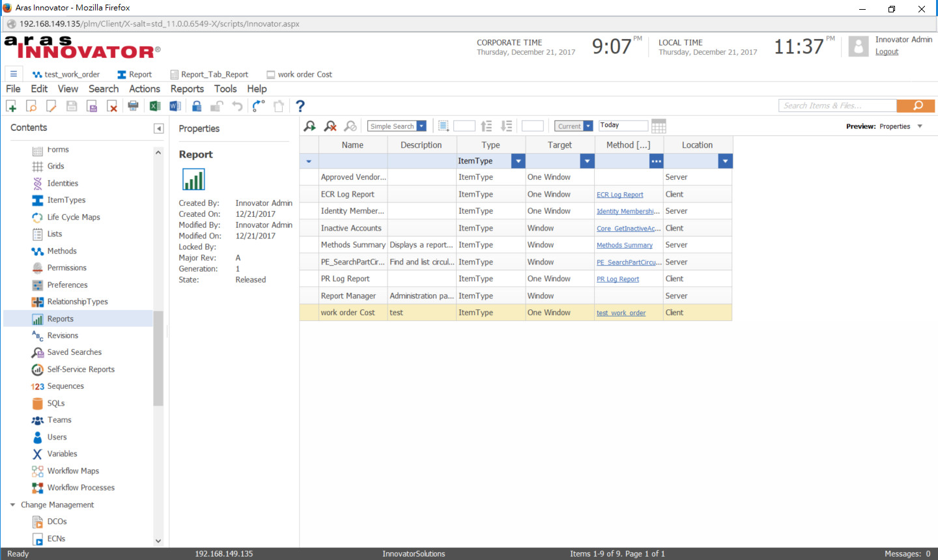Image resolution: width=938 pixels, height=560 pixels.
Task: Click the Contents tree scroll down arrow
Action: (158, 540)
